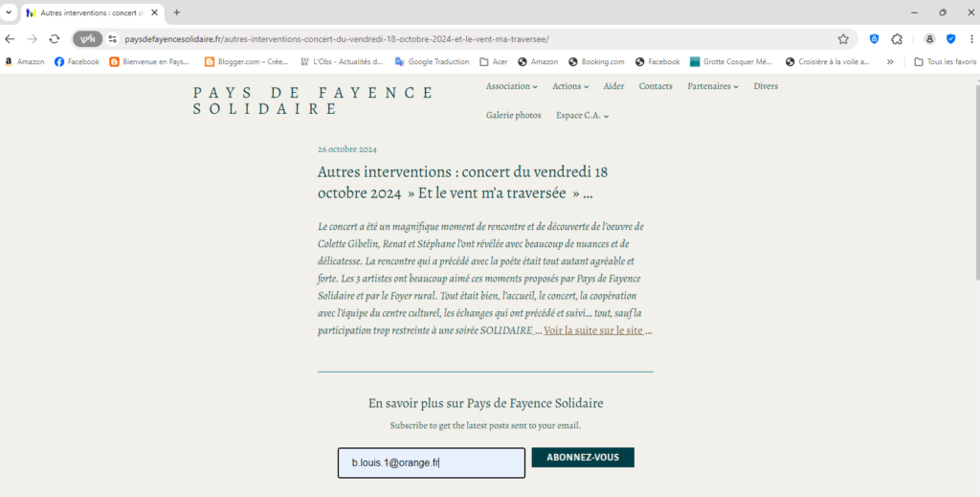The width and height of the screenshot is (980, 497).
Task: Click the email address input field
Action: tap(431, 463)
